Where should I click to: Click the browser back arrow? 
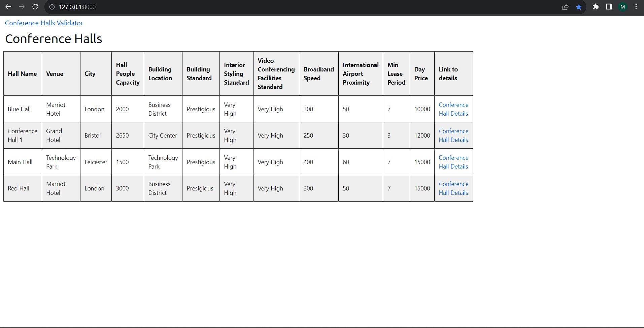8,7
